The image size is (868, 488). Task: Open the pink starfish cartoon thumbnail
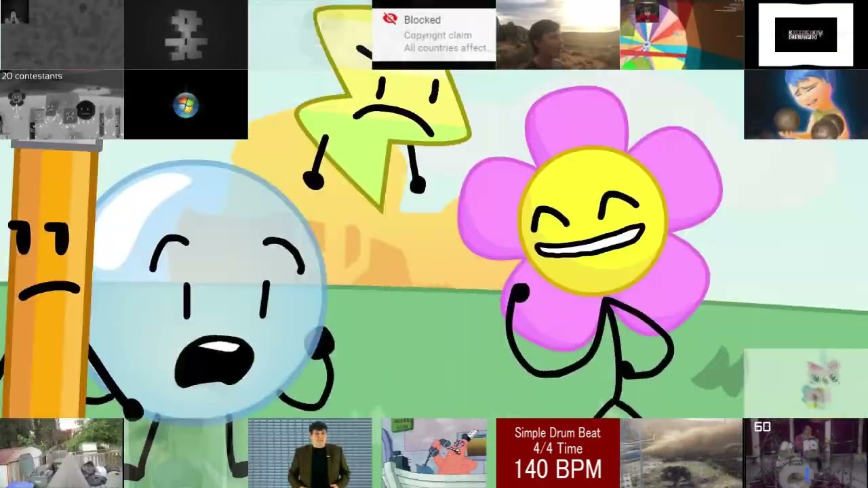coord(434,453)
